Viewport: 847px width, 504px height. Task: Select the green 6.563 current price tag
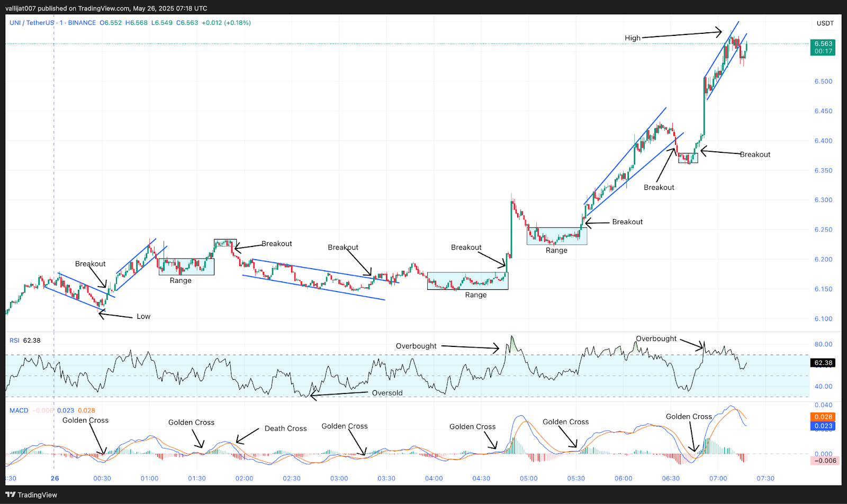tap(823, 44)
